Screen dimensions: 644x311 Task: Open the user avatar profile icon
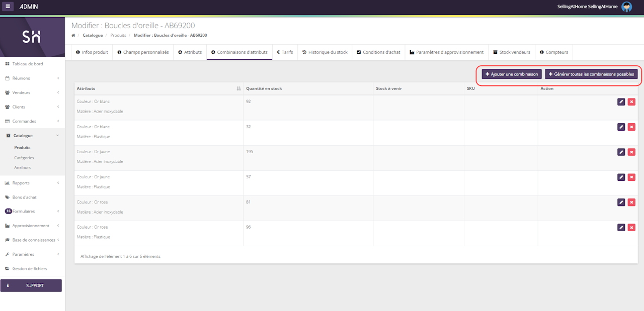pyautogui.click(x=626, y=7)
